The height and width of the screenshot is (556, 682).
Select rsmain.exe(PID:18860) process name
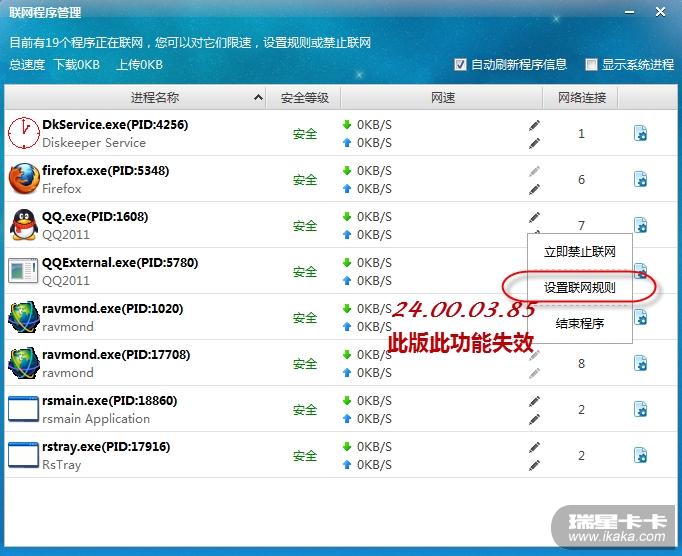[x=110, y=401]
